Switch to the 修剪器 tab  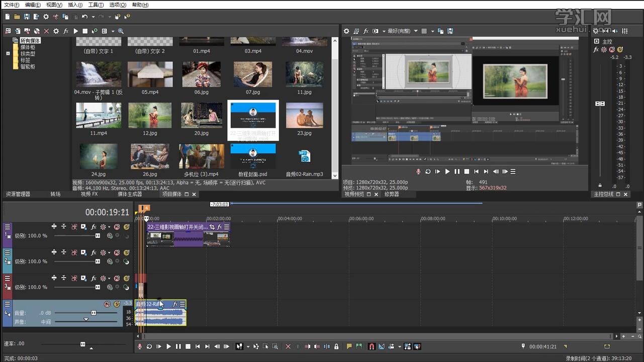coord(392,194)
